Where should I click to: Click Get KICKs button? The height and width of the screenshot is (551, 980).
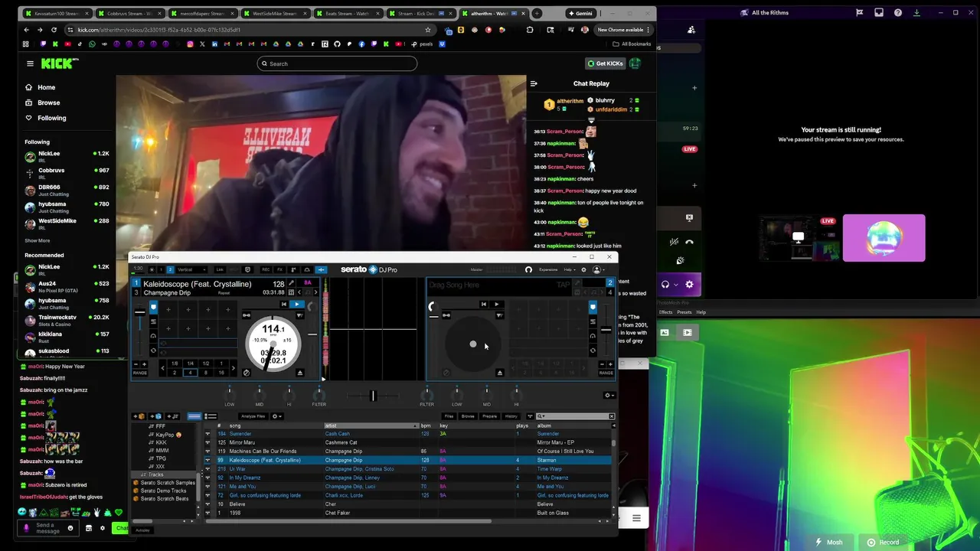(605, 64)
